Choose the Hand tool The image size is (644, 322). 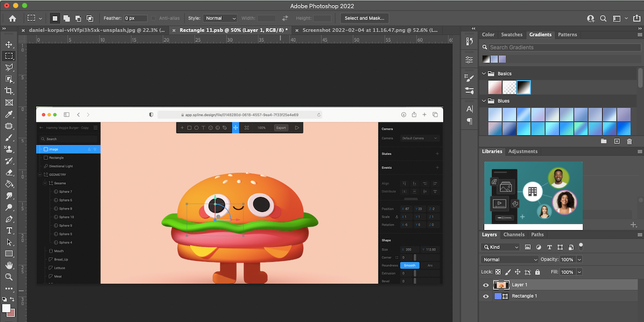coord(9,265)
